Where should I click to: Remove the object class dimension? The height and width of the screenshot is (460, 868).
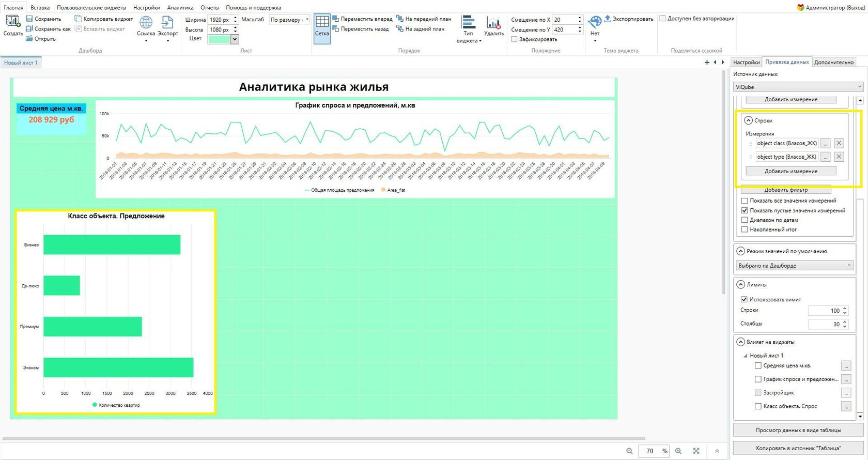839,143
